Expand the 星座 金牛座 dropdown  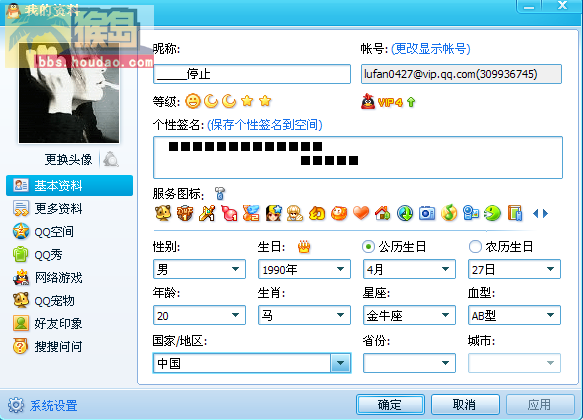(409, 315)
